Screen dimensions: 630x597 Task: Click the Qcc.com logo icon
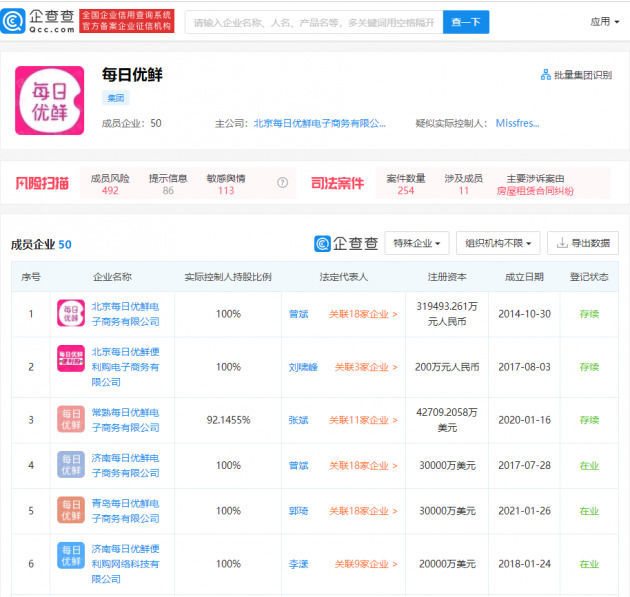[x=12, y=21]
